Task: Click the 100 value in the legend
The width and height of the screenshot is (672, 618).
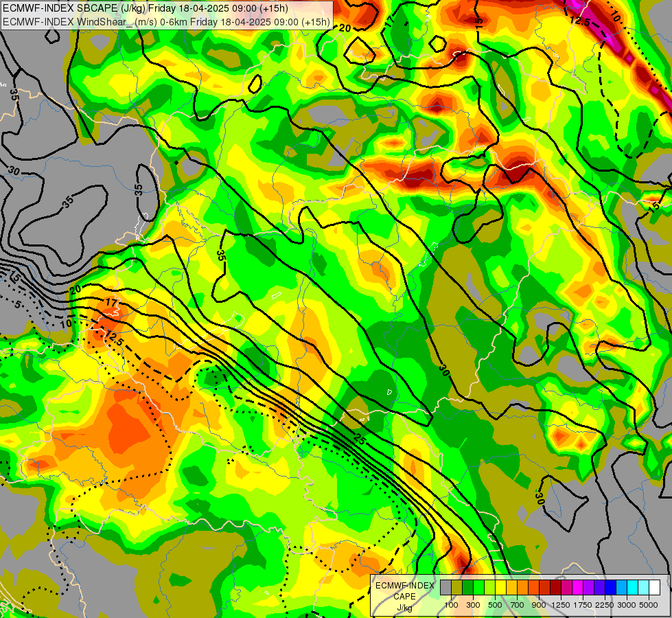Action: tap(451, 605)
